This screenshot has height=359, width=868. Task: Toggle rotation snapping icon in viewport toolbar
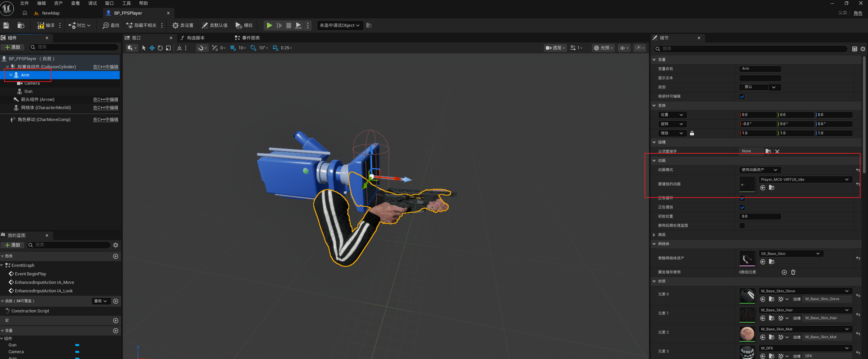coord(253,48)
